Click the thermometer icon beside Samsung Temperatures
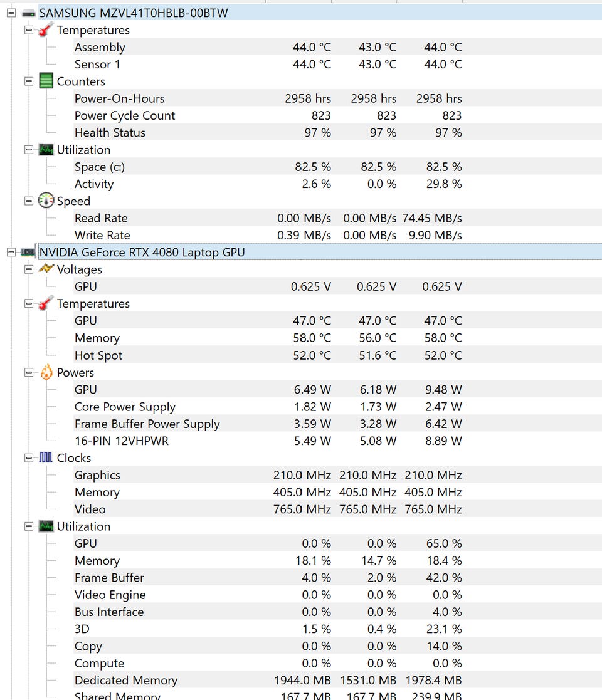 [46, 30]
